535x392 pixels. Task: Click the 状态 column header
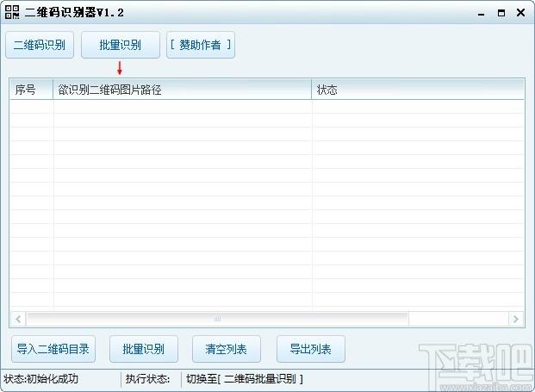point(418,90)
